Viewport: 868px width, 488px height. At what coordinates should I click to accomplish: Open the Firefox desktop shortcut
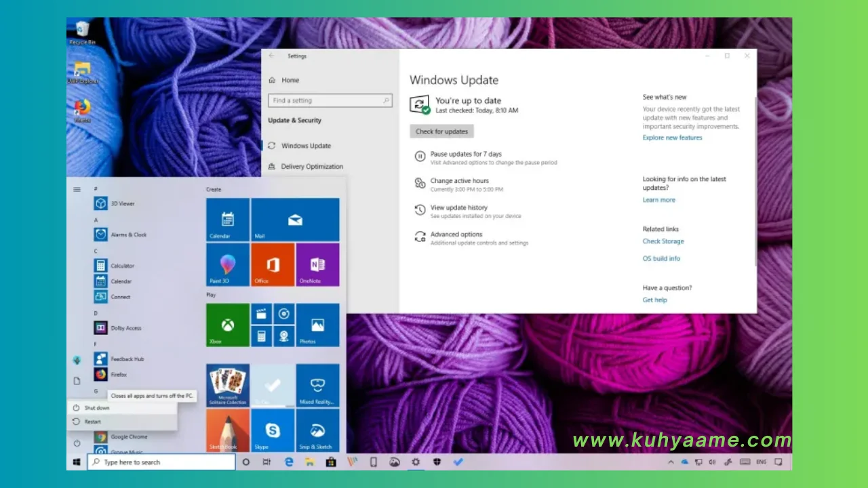(83, 111)
